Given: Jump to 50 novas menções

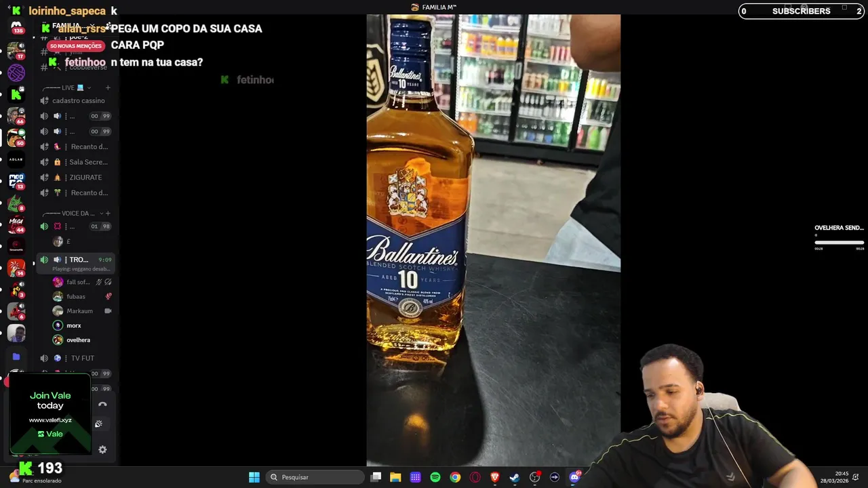Looking at the screenshot, I should point(75,46).
